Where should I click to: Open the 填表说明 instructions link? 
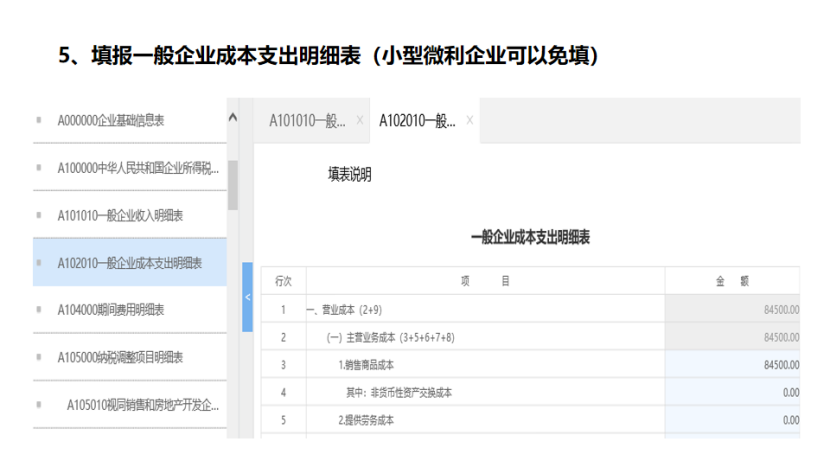point(350,175)
